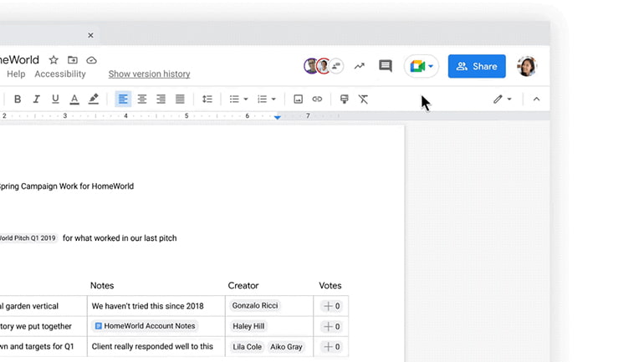Add vote in Lila Cole row
Screen dimensions: 644x362
point(331,347)
